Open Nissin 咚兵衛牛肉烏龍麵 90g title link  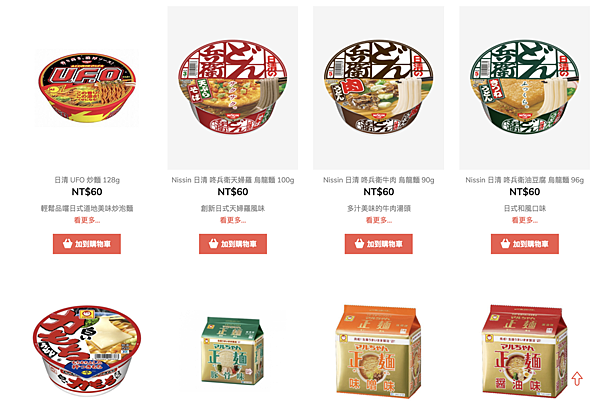378,180
